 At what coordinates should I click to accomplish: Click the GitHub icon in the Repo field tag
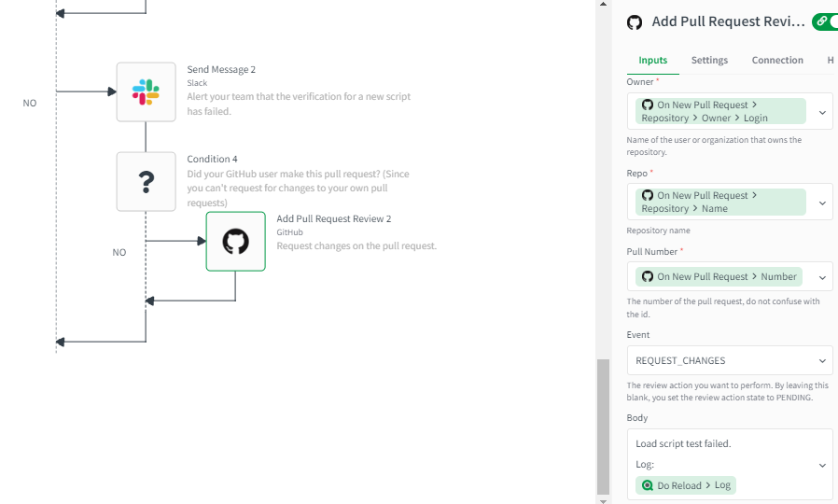point(647,195)
